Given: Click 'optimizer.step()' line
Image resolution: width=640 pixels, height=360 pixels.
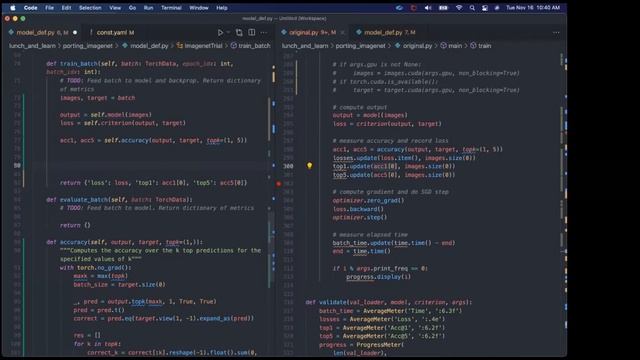Looking at the screenshot, I should (x=360, y=218).
